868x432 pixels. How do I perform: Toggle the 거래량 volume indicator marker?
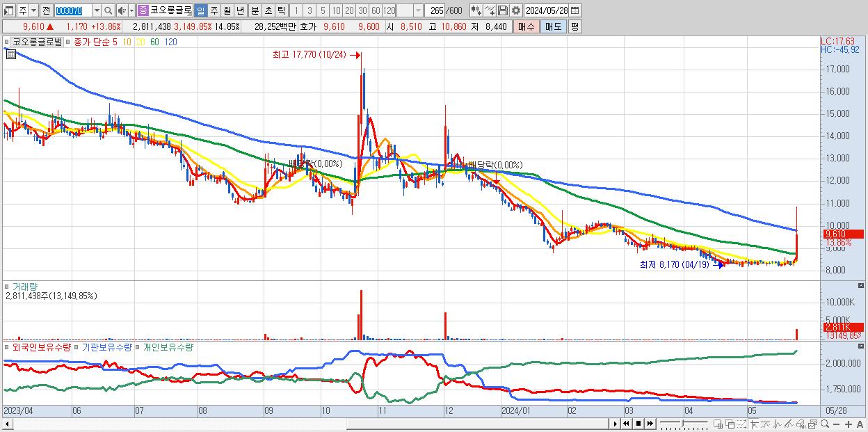pos(7,286)
